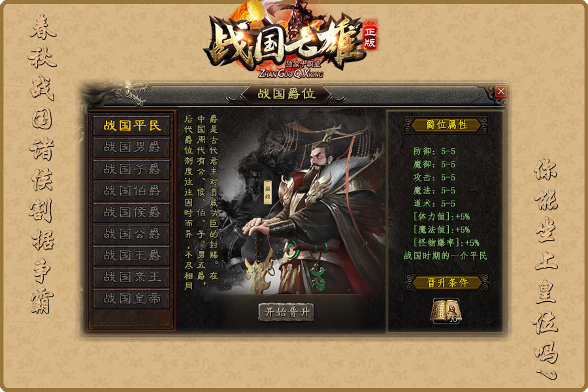Open the 战国子爵 rank entry
The image size is (588, 392).
tap(132, 169)
